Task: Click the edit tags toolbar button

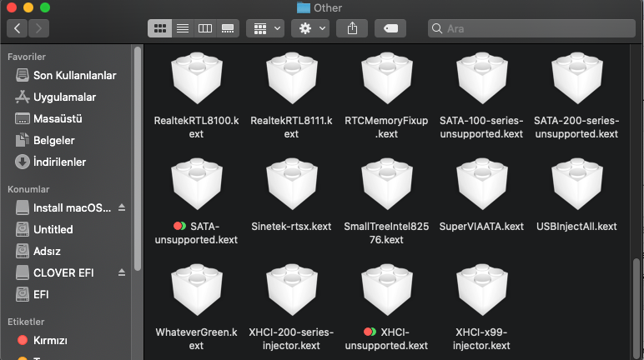Action: [390, 28]
